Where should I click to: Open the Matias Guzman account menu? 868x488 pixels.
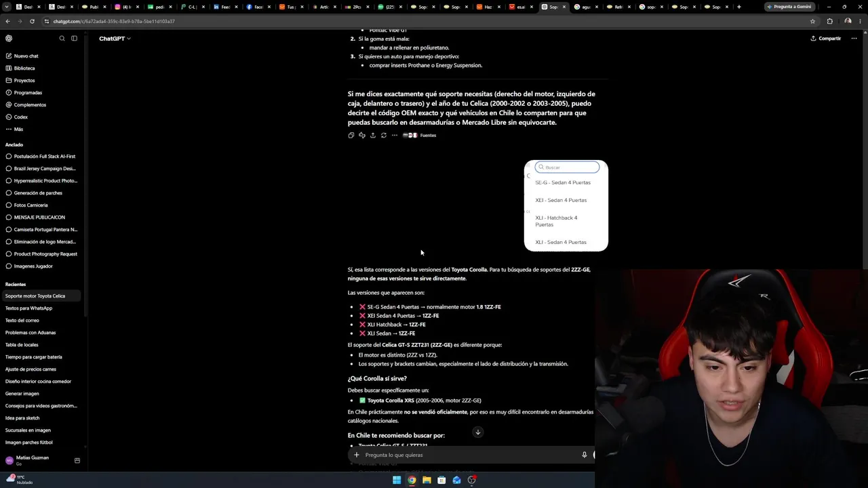32,460
